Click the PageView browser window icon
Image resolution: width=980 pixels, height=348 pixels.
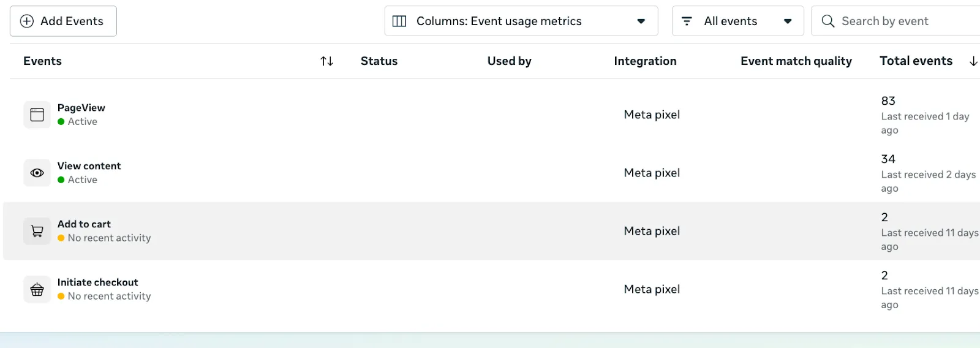tap(37, 115)
